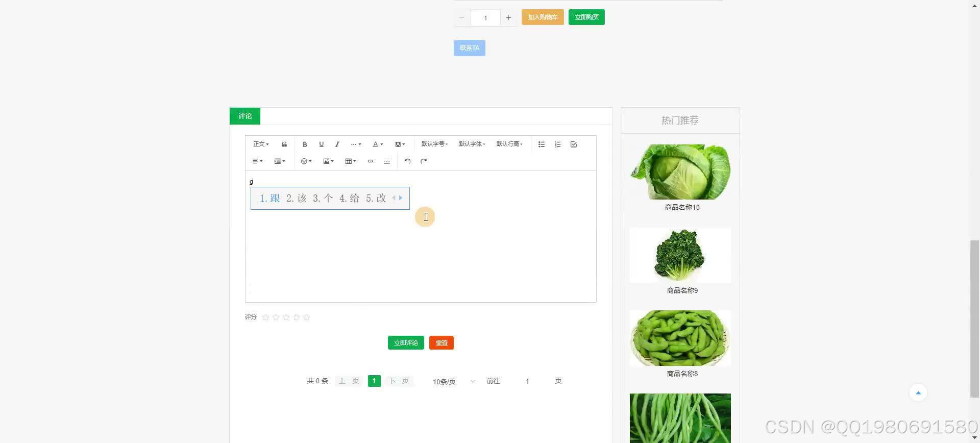Screen dimensions: 980x443
Task: Rate three stars in 评分
Action: click(286, 317)
